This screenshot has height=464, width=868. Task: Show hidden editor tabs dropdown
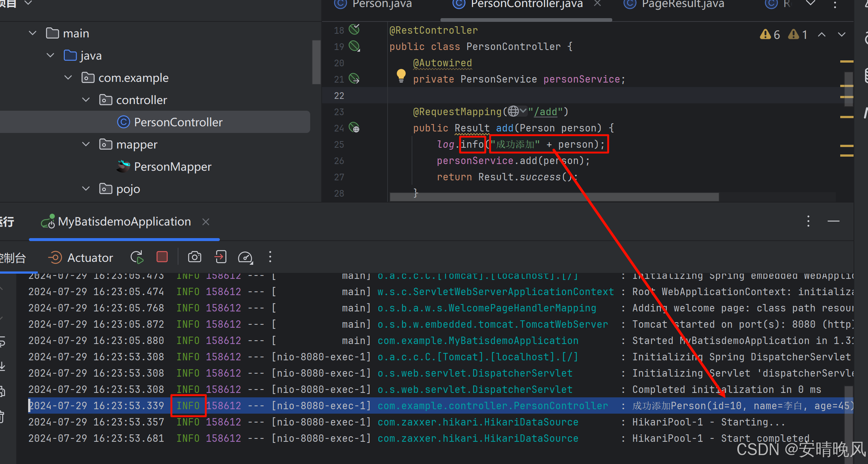pyautogui.click(x=811, y=4)
